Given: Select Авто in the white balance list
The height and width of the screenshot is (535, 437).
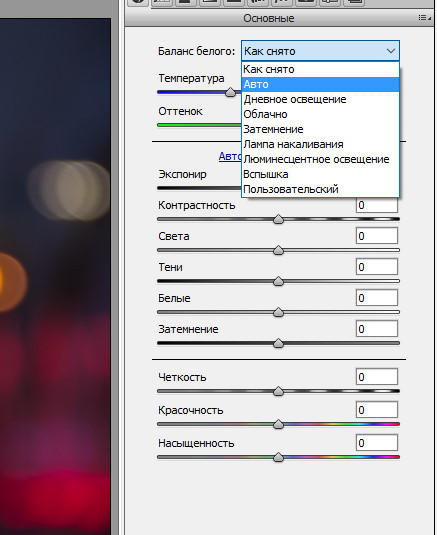Looking at the screenshot, I should 320,84.
